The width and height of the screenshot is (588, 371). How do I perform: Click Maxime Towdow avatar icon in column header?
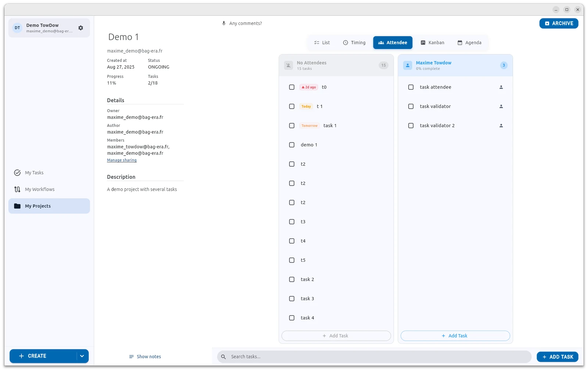click(408, 65)
